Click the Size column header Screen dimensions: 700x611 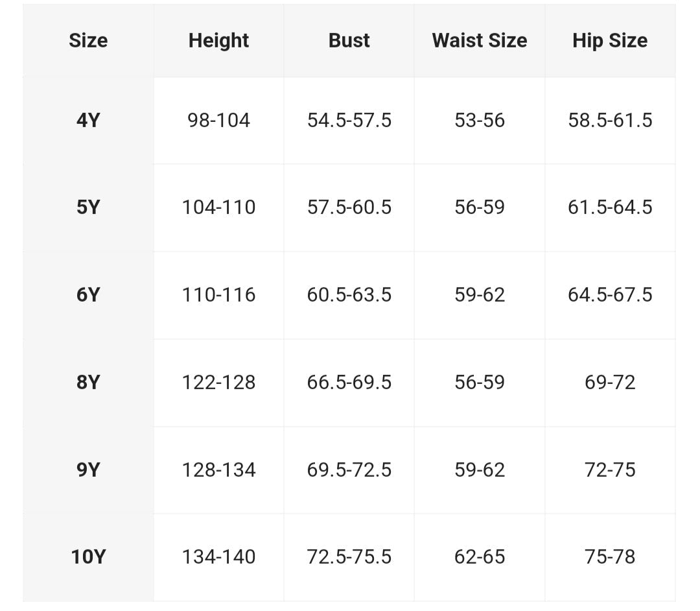click(88, 40)
